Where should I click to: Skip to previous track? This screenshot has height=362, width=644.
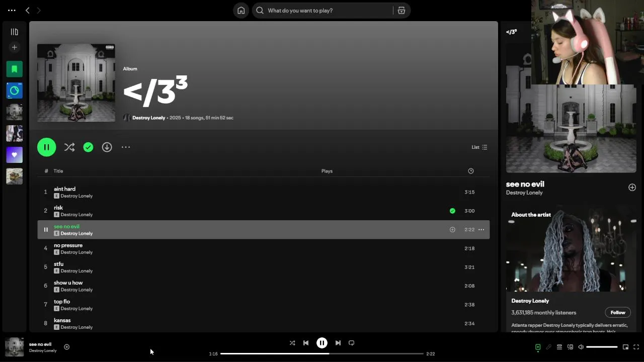point(306,343)
